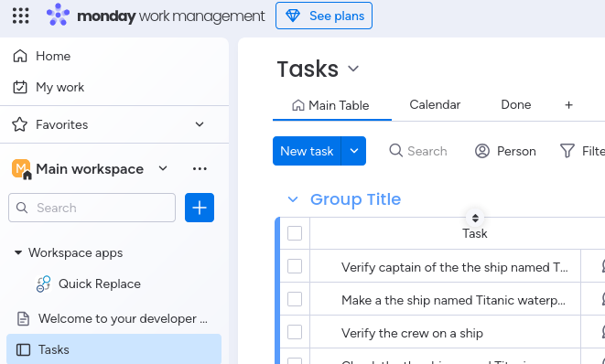Select the Tasks board in sidebar
This screenshot has width=605, height=364.
pos(114,349)
